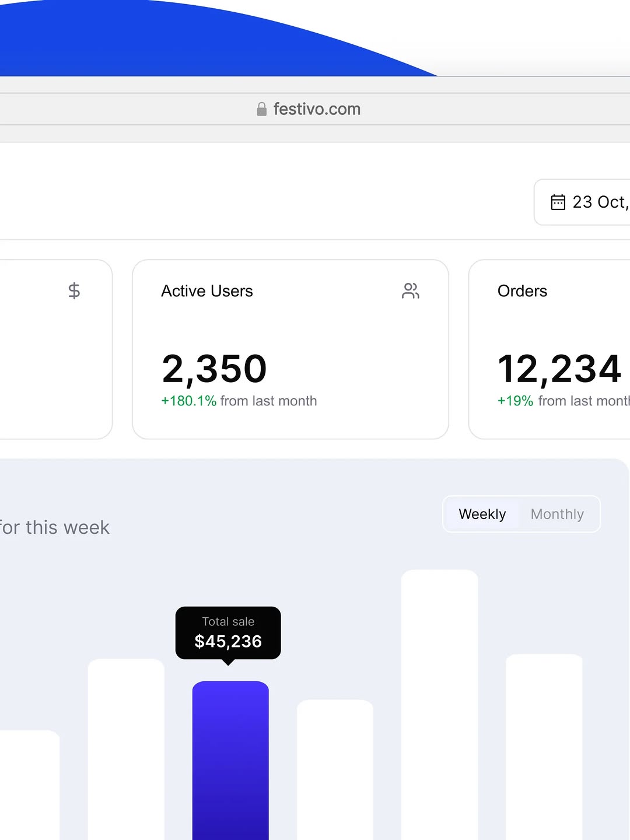Click the lock icon in the address bar
Viewport: 630px width, 840px height.
tap(261, 108)
